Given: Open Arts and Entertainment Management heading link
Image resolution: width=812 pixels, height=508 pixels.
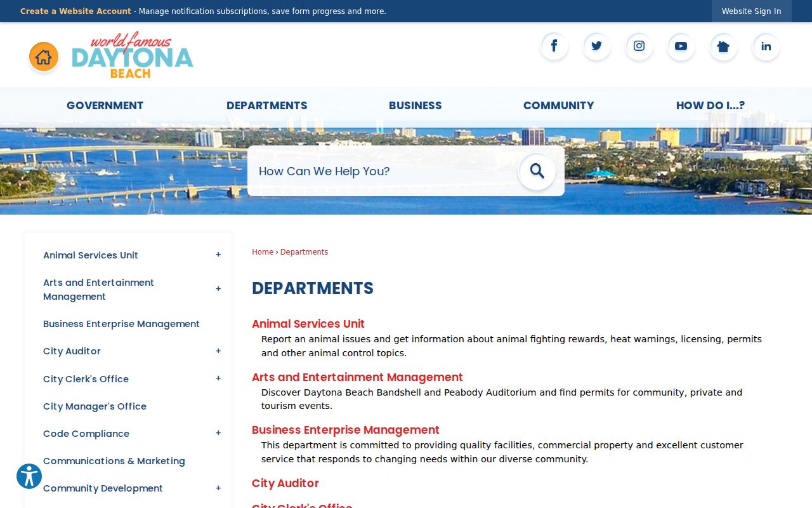Looking at the screenshot, I should pos(357,377).
